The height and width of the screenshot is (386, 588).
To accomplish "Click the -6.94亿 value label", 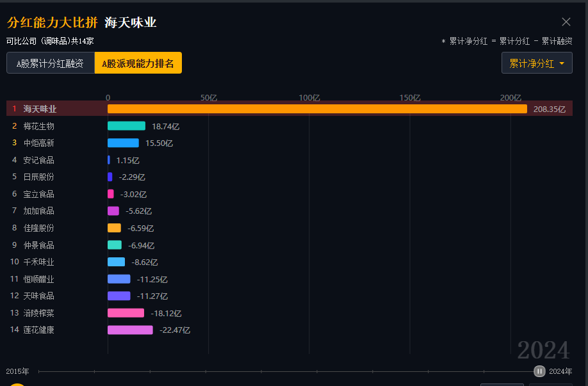I will (x=142, y=245).
